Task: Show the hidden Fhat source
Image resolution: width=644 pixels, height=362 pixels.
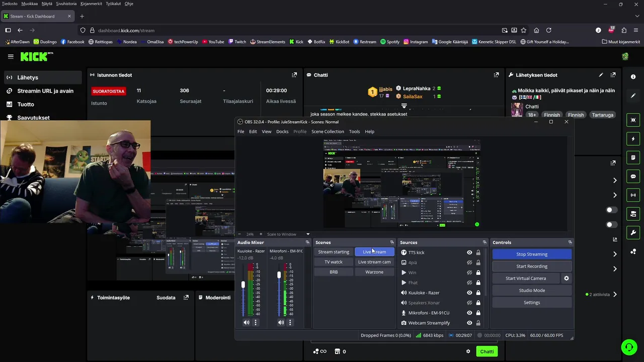Action: click(x=469, y=283)
